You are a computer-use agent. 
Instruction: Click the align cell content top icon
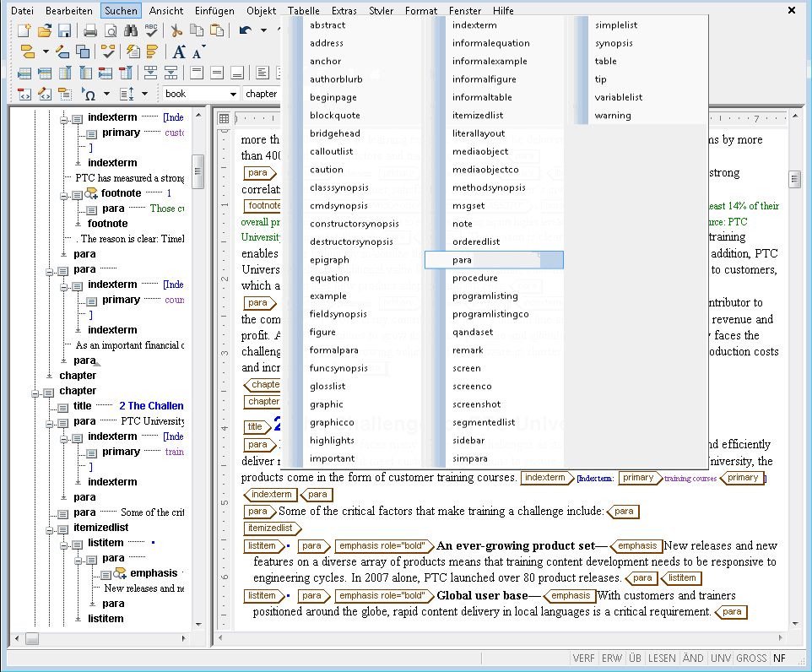point(197,73)
